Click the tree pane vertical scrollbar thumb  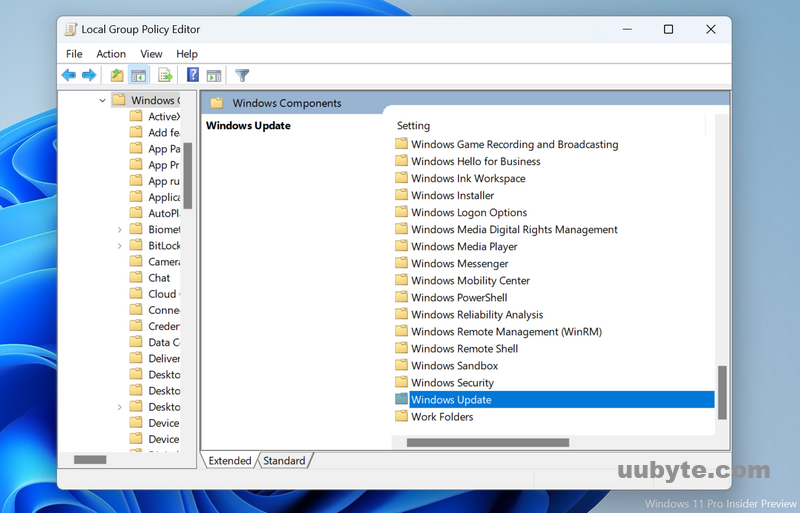point(188,176)
